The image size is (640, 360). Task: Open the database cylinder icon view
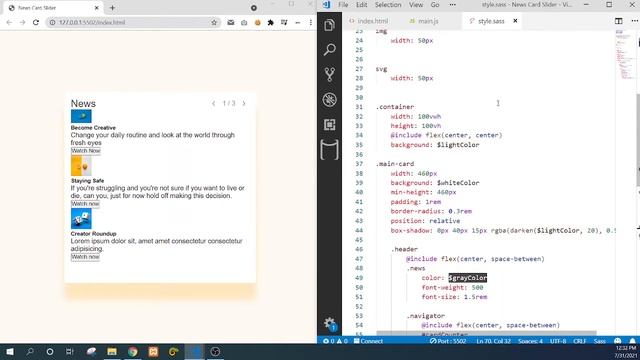tap(329, 149)
